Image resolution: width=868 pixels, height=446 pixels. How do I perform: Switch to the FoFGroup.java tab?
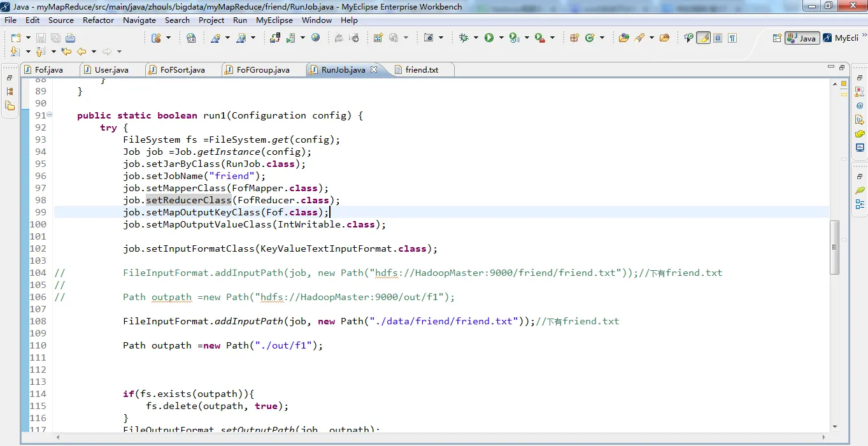pos(263,70)
